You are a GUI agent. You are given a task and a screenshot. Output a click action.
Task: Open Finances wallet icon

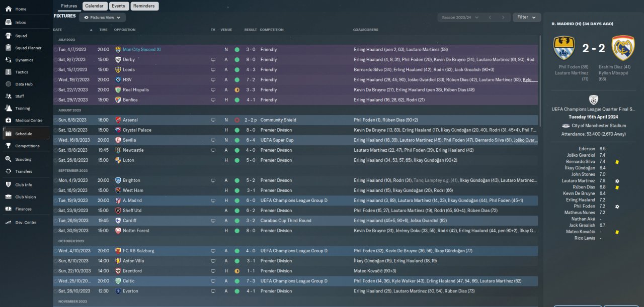tap(8, 210)
